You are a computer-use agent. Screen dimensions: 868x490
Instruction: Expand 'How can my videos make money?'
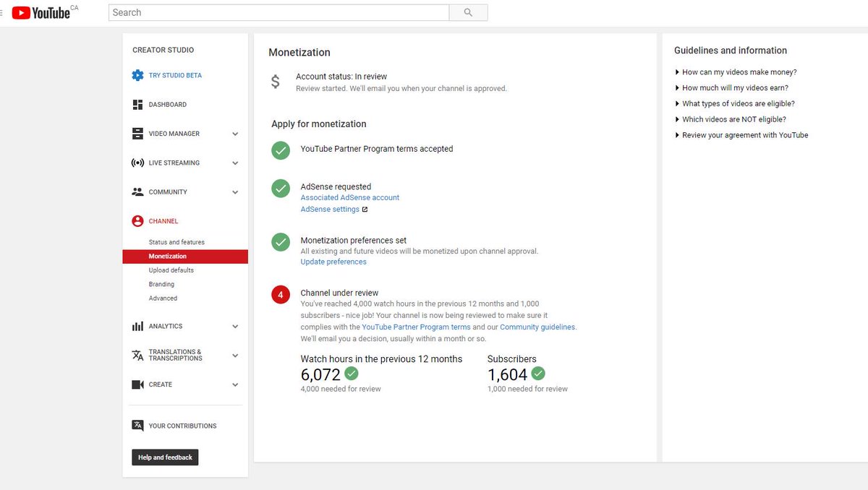point(736,72)
